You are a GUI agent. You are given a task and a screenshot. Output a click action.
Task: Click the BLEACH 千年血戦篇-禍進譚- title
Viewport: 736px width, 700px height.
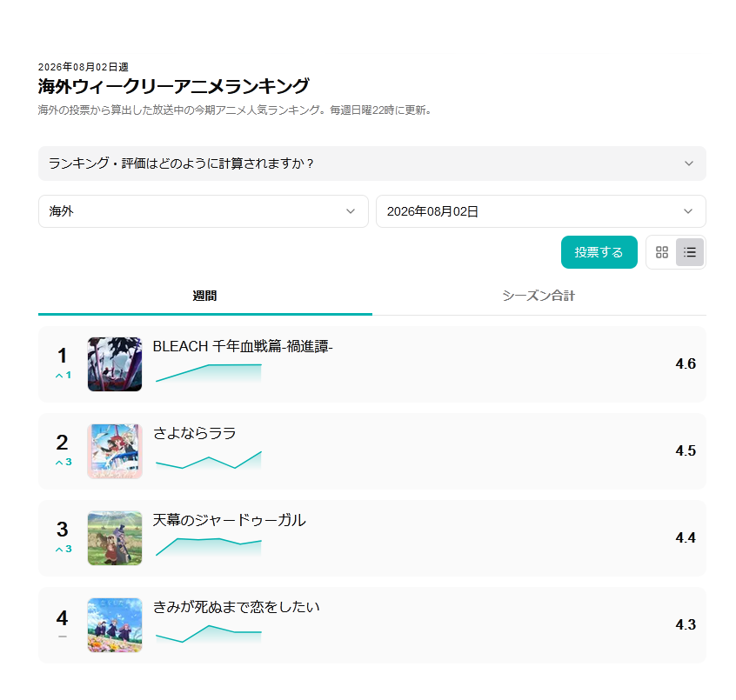243,346
